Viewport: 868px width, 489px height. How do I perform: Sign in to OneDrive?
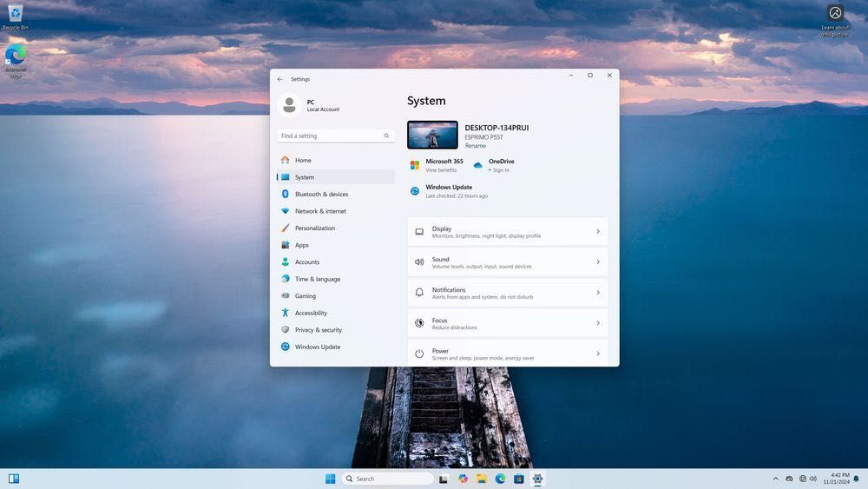click(494, 165)
